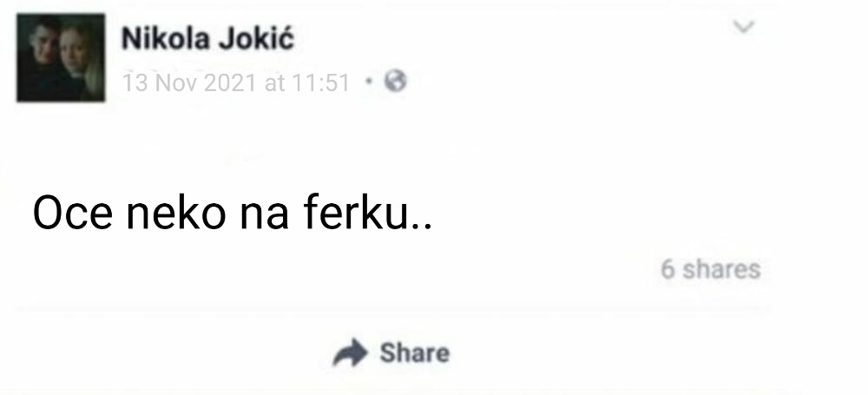
Task: Open Nikola Jokić's profile picture
Action: 61,57
